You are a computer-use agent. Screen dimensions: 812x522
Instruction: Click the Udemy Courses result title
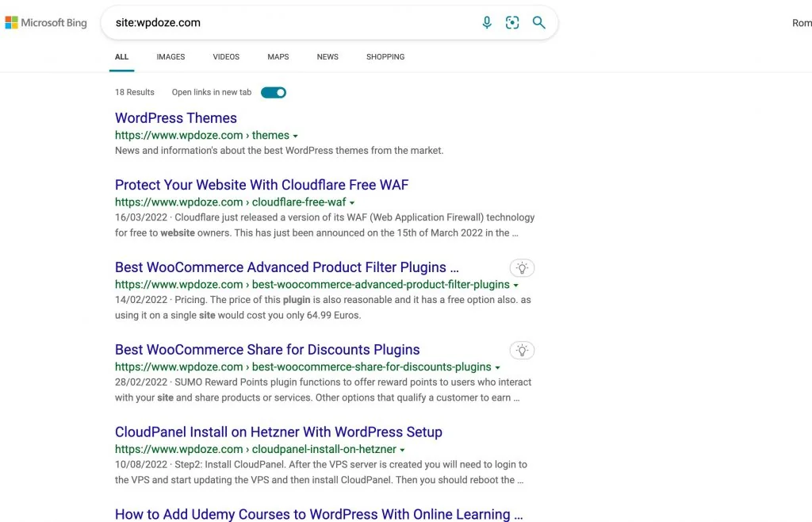(319, 513)
